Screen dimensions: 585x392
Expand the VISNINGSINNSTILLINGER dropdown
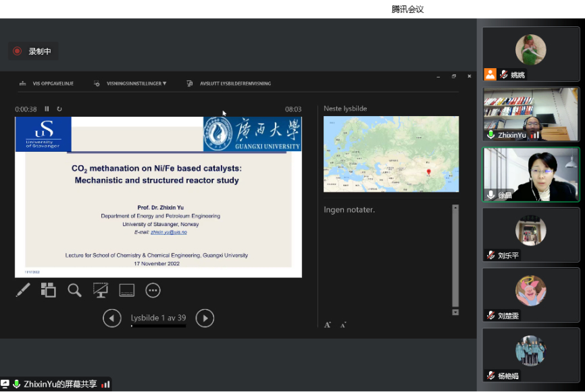136,84
